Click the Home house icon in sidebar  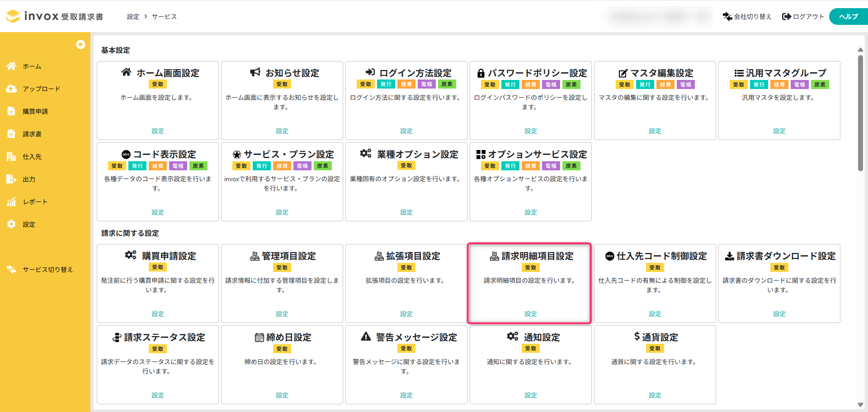pos(11,66)
